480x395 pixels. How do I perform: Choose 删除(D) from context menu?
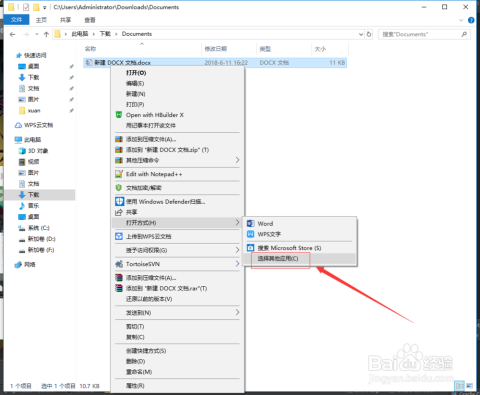point(135,361)
